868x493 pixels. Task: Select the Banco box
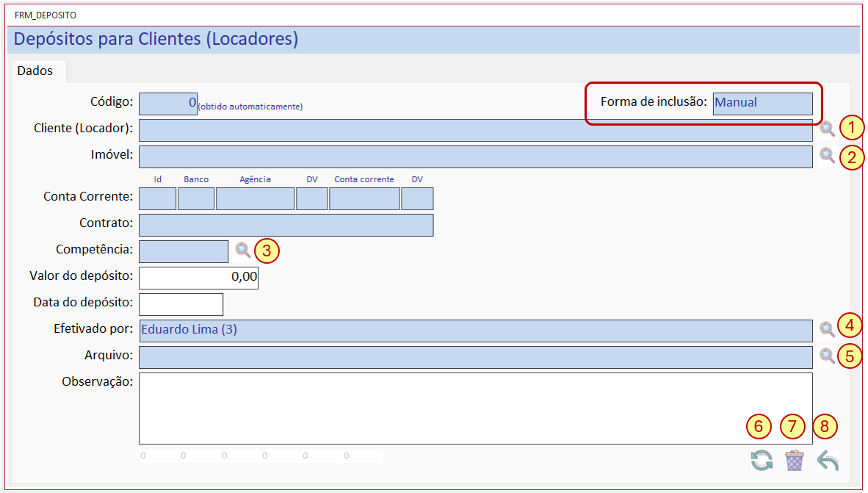(196, 199)
